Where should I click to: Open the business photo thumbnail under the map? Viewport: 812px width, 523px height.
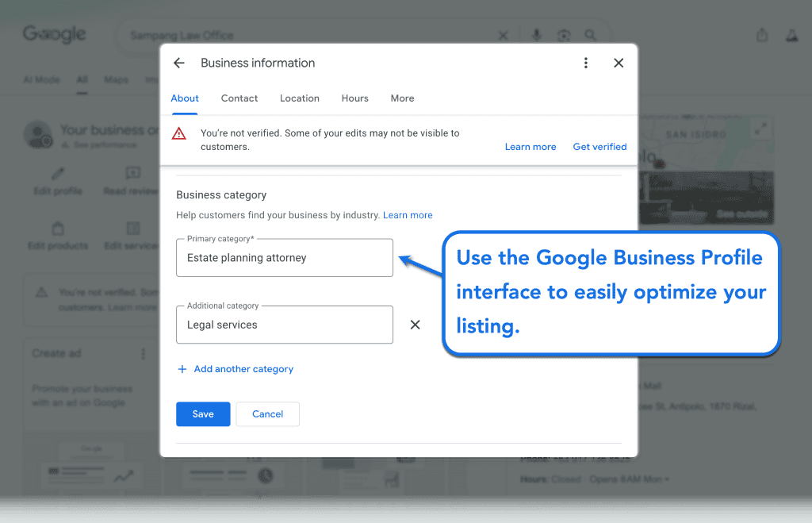(707, 198)
